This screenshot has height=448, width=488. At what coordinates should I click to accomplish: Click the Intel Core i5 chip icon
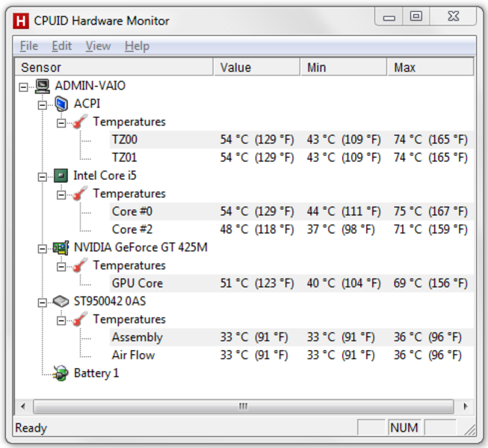tap(61, 175)
